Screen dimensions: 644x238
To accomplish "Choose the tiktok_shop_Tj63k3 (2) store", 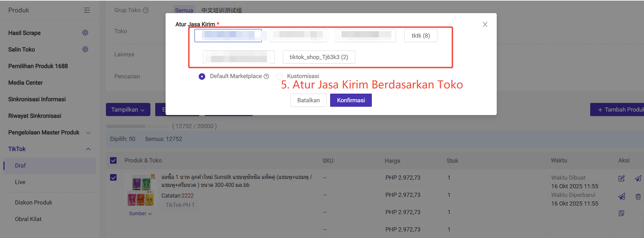I will (319, 57).
